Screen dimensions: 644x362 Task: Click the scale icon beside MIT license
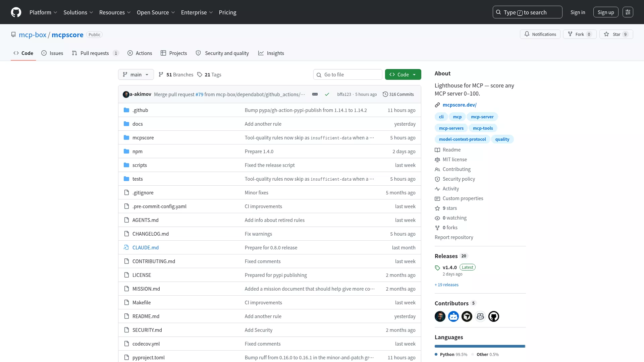pyautogui.click(x=437, y=160)
